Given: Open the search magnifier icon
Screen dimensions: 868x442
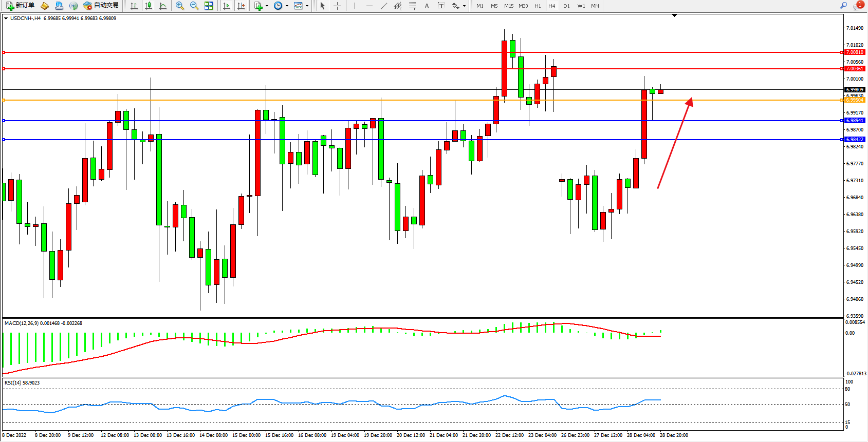Looking at the screenshot, I should coord(843,6).
